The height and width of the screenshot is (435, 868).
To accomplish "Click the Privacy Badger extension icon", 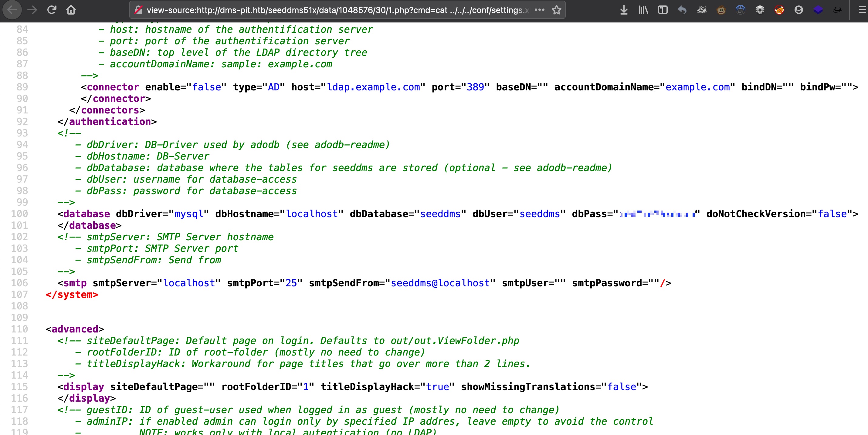I will tap(702, 10).
